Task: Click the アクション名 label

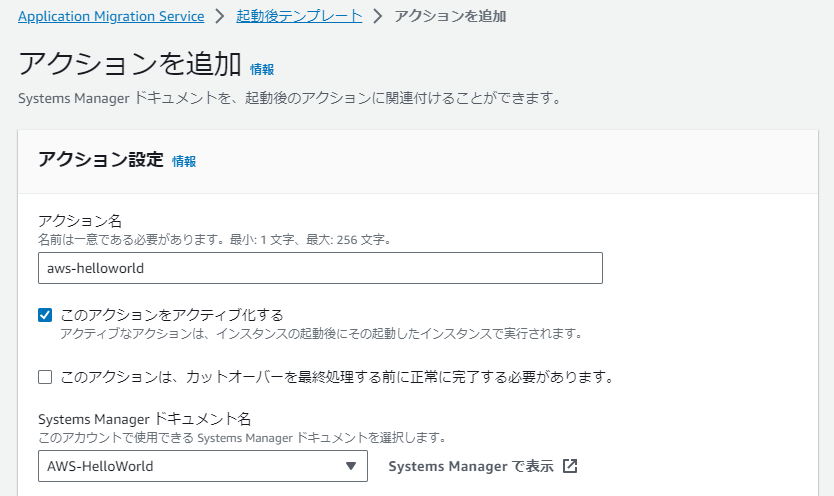Action: coord(80,221)
